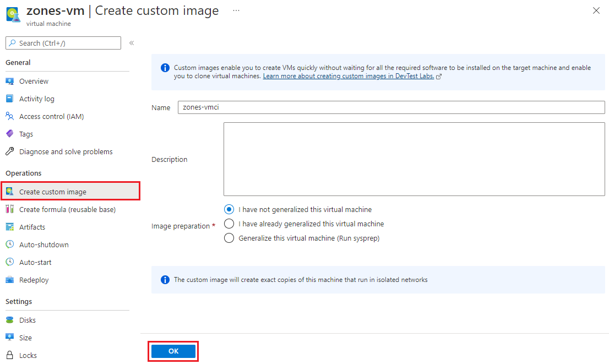The width and height of the screenshot is (609, 364).
Task: Click the Locks padlock icon
Action: point(10,355)
